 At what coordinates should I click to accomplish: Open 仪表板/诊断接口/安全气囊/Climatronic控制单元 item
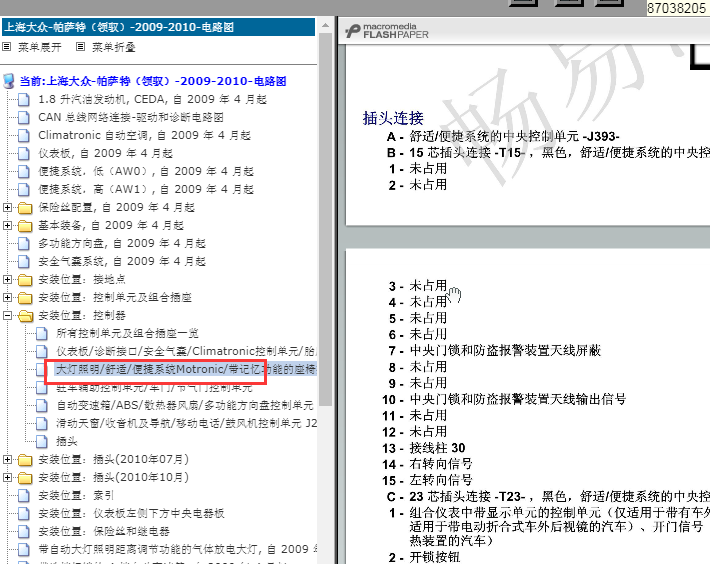(x=186, y=351)
